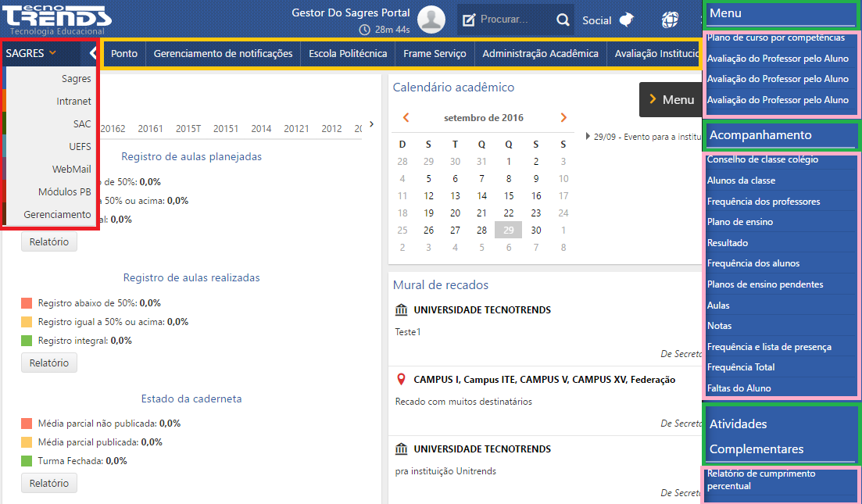This screenshot has height=504, width=862.
Task: Click the globe icon in the top bar
Action: [670, 20]
